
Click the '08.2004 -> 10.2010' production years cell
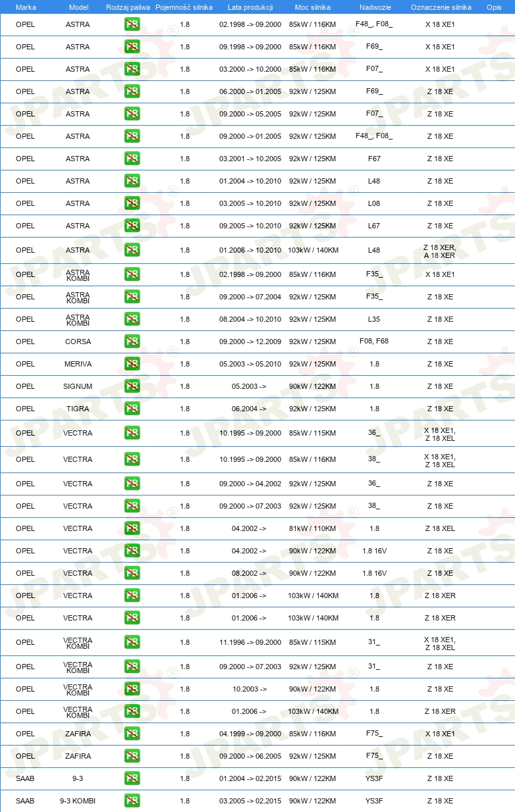point(250,319)
